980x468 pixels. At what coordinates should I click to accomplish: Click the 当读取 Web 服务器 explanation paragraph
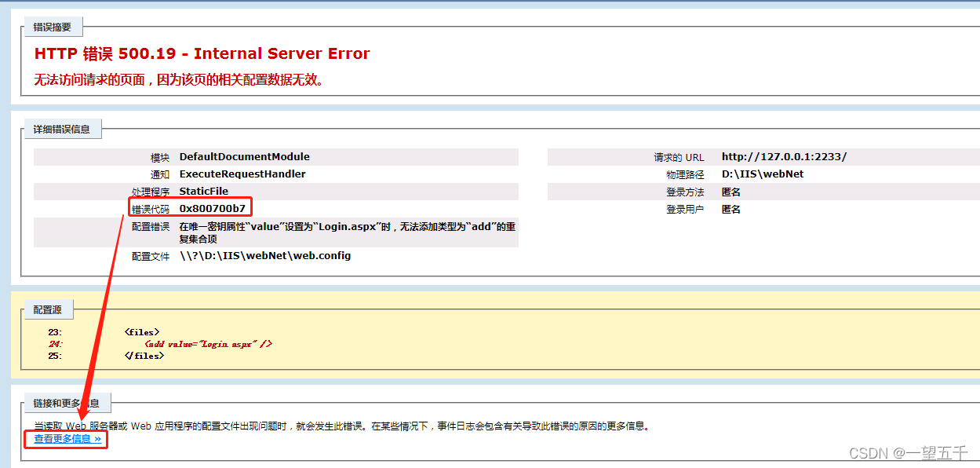tap(342, 426)
